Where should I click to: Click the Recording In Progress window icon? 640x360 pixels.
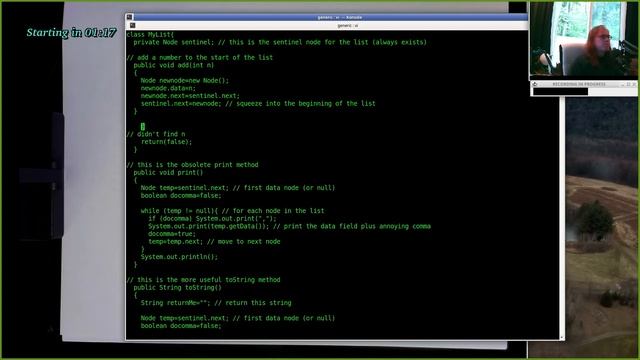pyautogui.click(x=535, y=84)
